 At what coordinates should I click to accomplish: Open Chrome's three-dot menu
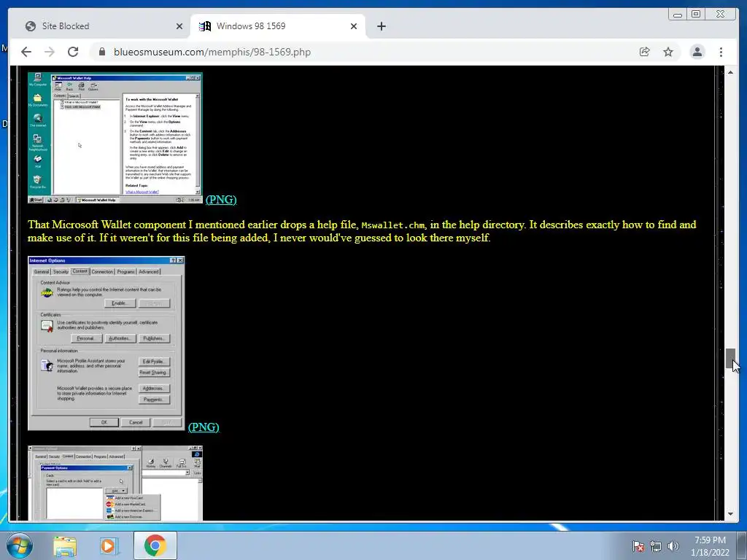721,52
